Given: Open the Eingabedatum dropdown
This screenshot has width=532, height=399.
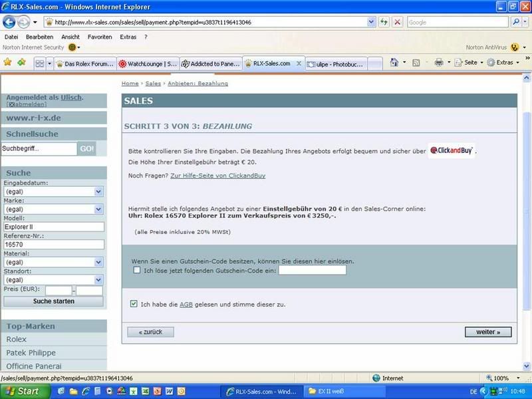Looking at the screenshot, I should point(98,192).
